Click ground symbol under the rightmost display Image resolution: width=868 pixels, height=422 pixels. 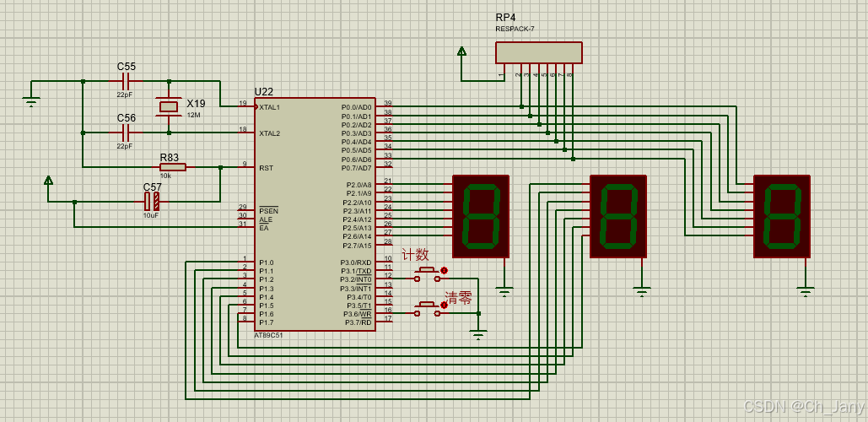tap(806, 292)
